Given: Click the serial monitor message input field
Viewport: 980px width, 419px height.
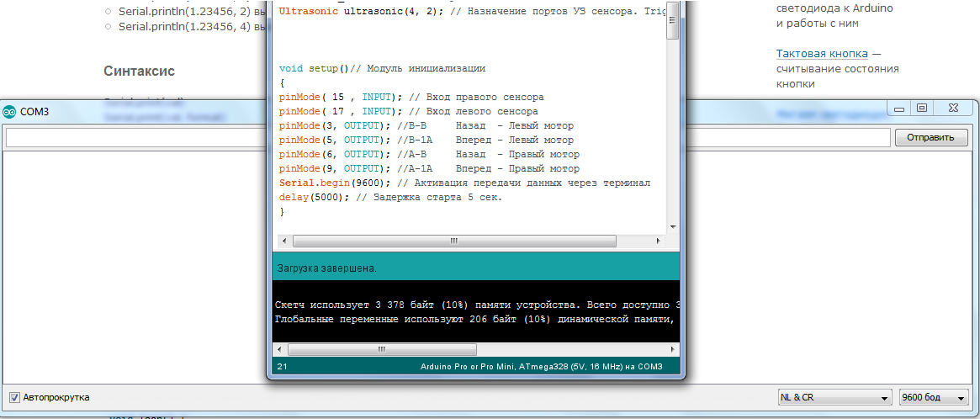Looking at the screenshot, I should [448, 138].
